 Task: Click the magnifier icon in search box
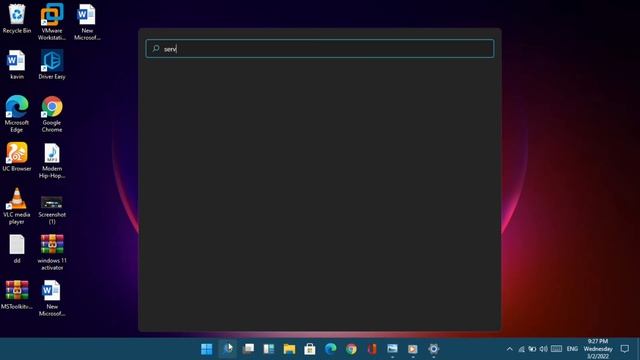(156, 49)
